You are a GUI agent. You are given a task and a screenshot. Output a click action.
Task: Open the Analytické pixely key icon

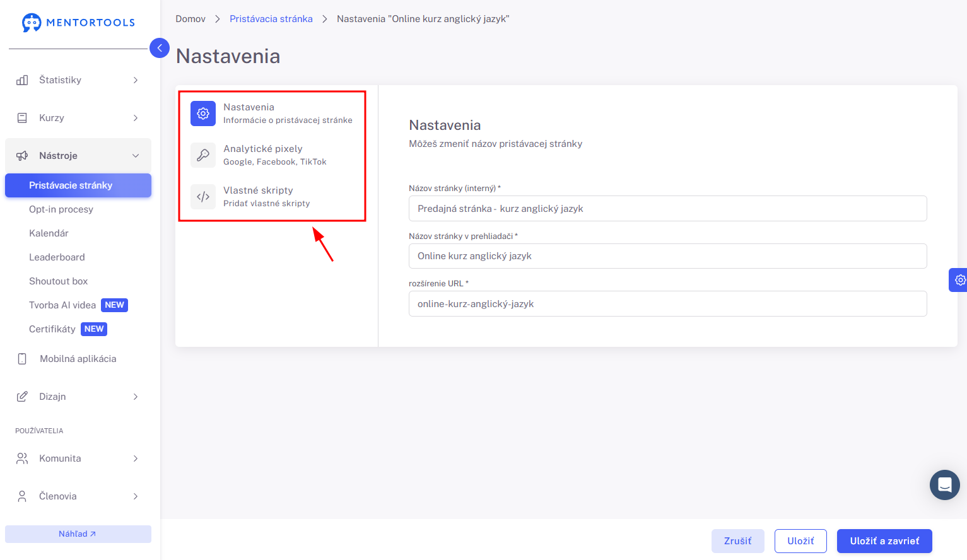coord(203,155)
